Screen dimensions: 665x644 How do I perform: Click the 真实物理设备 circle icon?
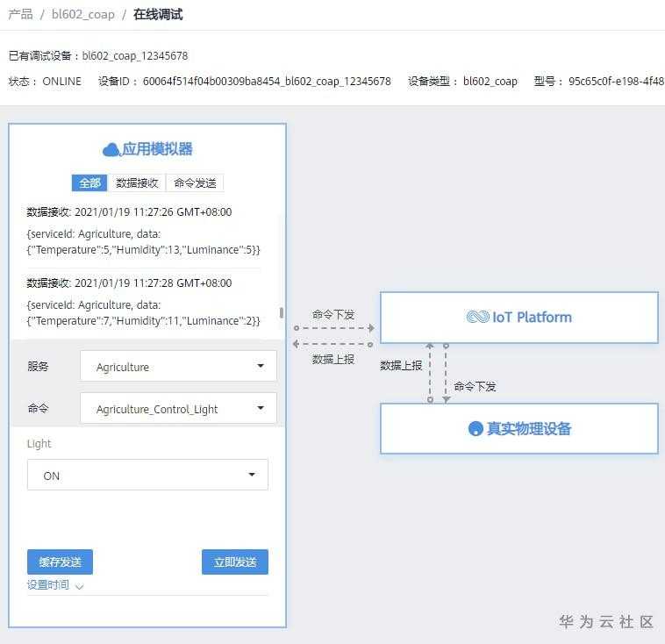pyautogui.click(x=476, y=428)
